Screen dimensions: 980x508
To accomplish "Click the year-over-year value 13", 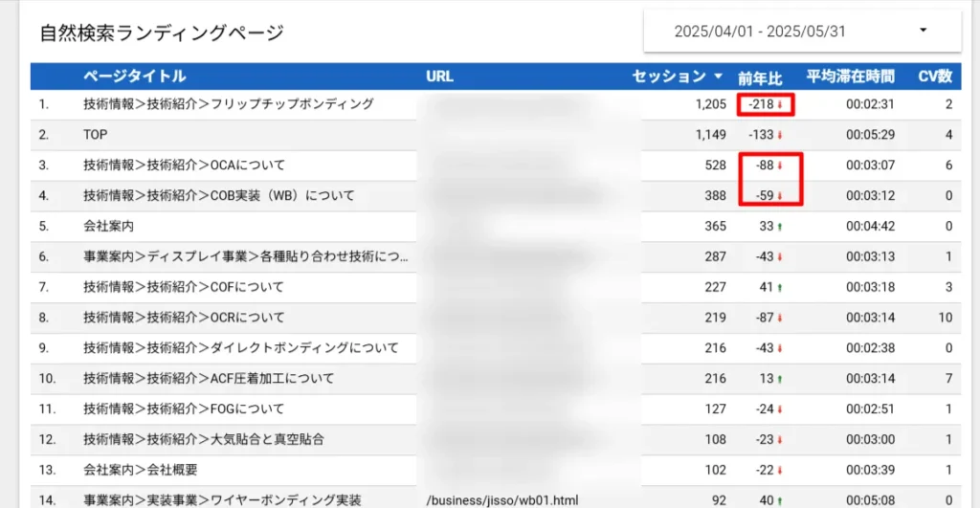I will click(x=767, y=378).
